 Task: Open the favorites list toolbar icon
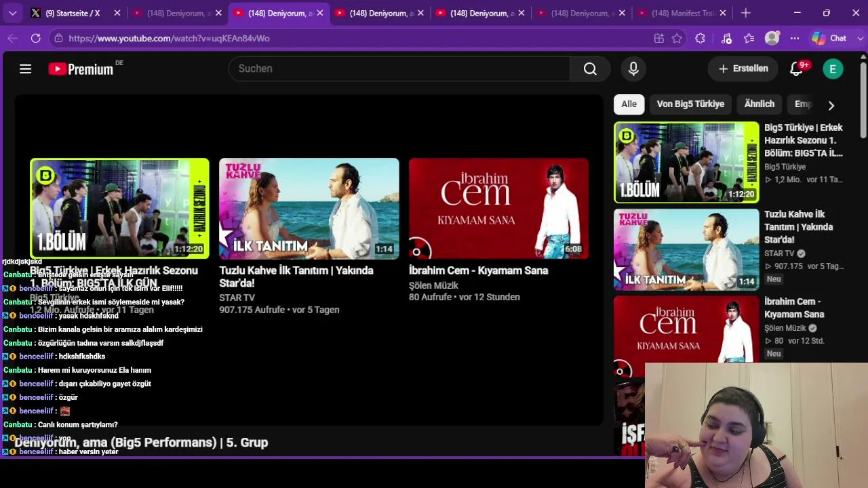[x=749, y=39]
